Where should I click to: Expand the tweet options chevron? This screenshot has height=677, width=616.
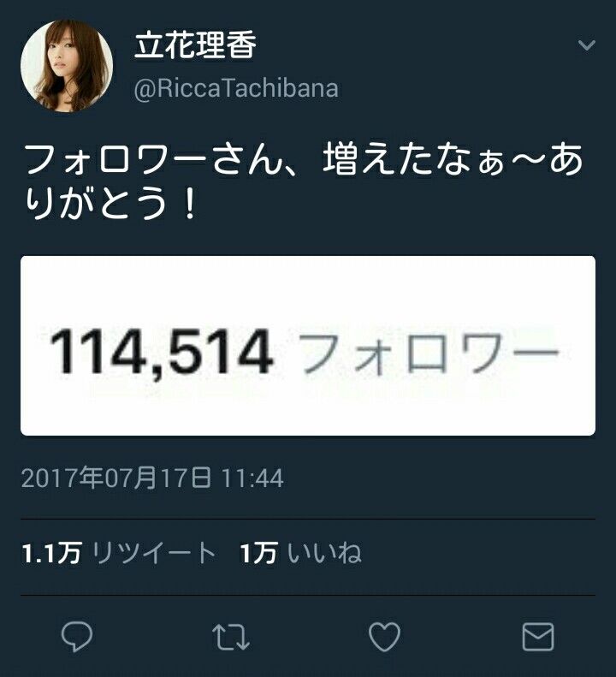point(586,45)
